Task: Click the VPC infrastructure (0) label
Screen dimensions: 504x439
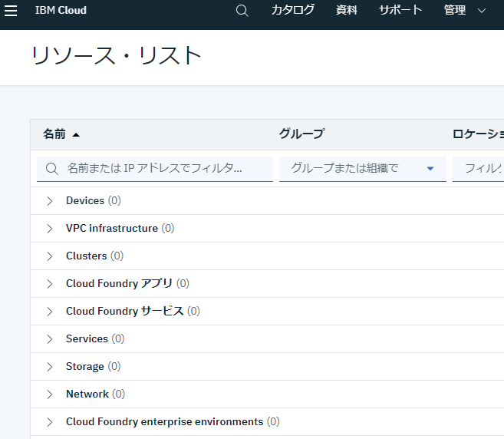Action: (x=120, y=229)
